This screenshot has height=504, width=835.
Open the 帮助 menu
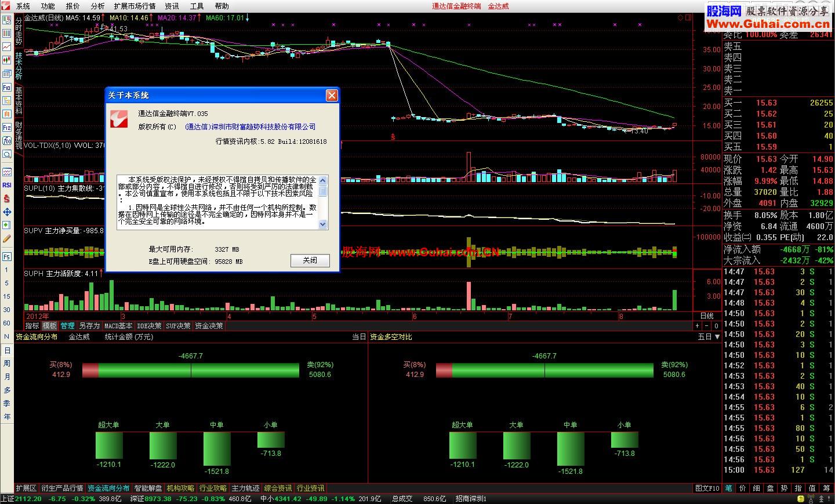coord(222,6)
